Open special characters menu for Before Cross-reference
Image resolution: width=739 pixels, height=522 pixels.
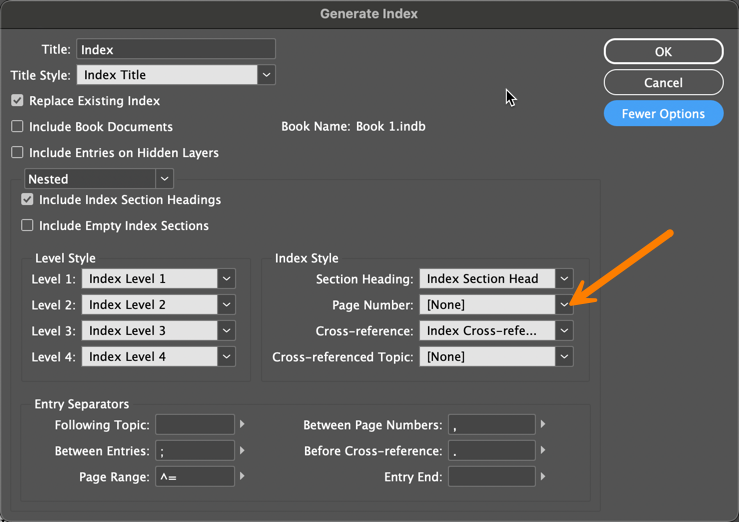pyautogui.click(x=543, y=451)
